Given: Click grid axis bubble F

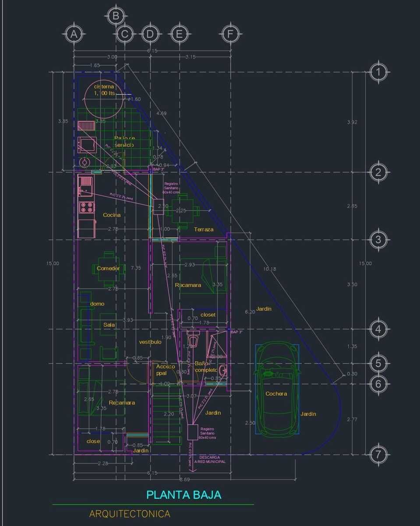Looking at the screenshot, I should click(x=230, y=34).
